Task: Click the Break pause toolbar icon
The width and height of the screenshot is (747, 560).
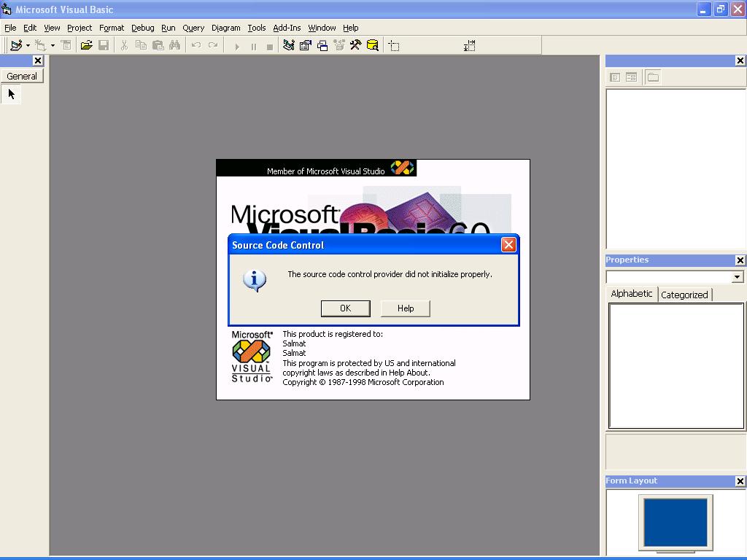Action: (x=253, y=46)
